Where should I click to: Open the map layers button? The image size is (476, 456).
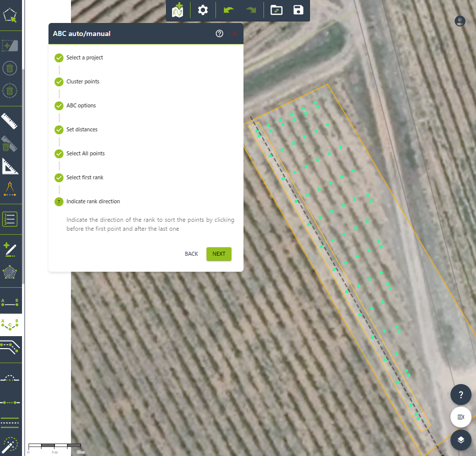click(x=461, y=440)
